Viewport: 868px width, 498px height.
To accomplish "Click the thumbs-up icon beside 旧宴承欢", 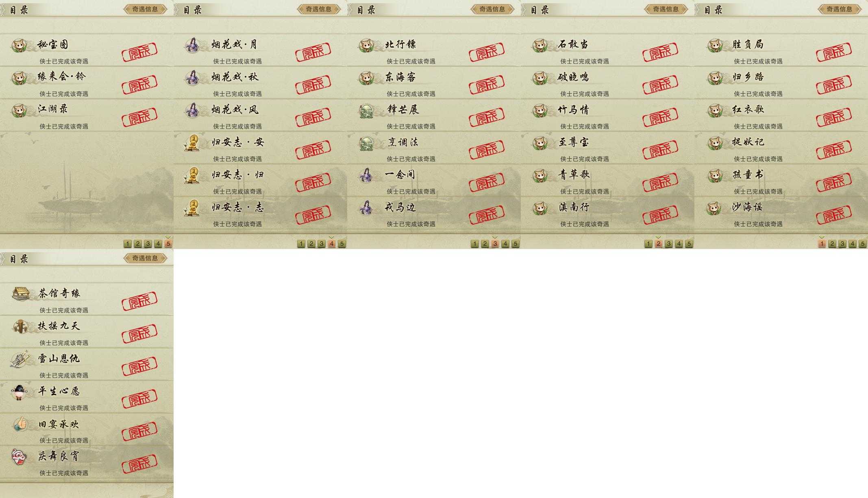I will pos(20,424).
